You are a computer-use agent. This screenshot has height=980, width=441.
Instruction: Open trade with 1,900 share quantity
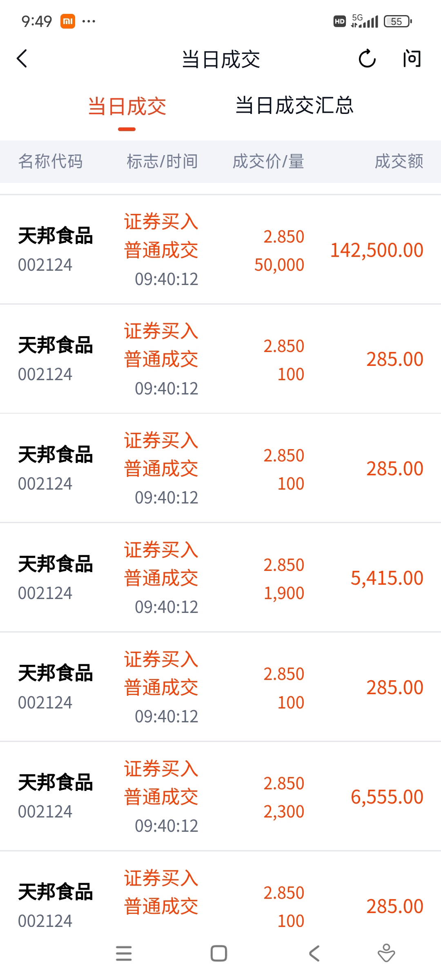point(220,577)
